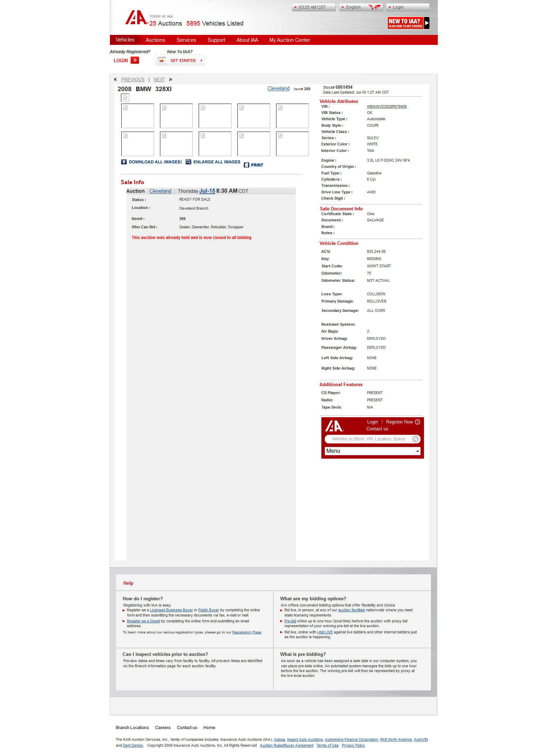Open the Login dropdown in the header
Screen dimensions: 547x756
(x=407, y=7)
